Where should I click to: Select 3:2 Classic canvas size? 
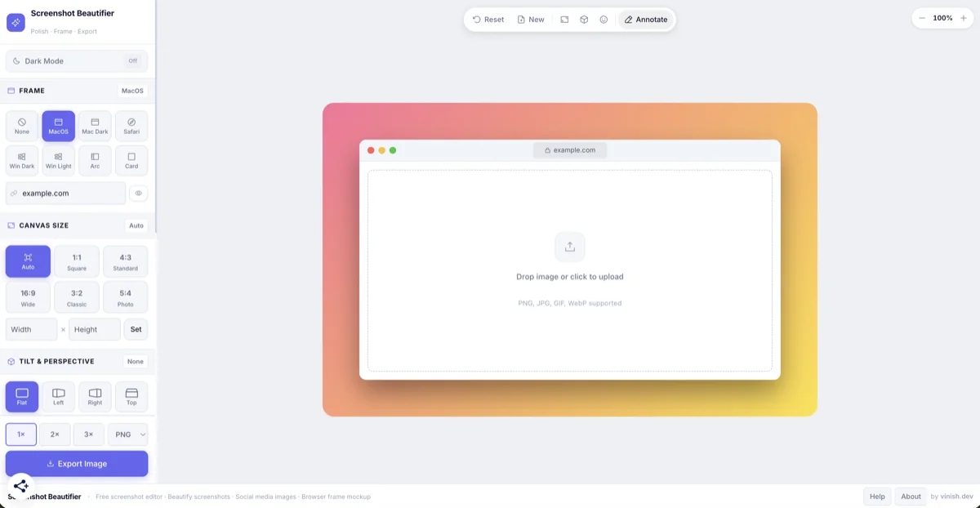pos(77,297)
